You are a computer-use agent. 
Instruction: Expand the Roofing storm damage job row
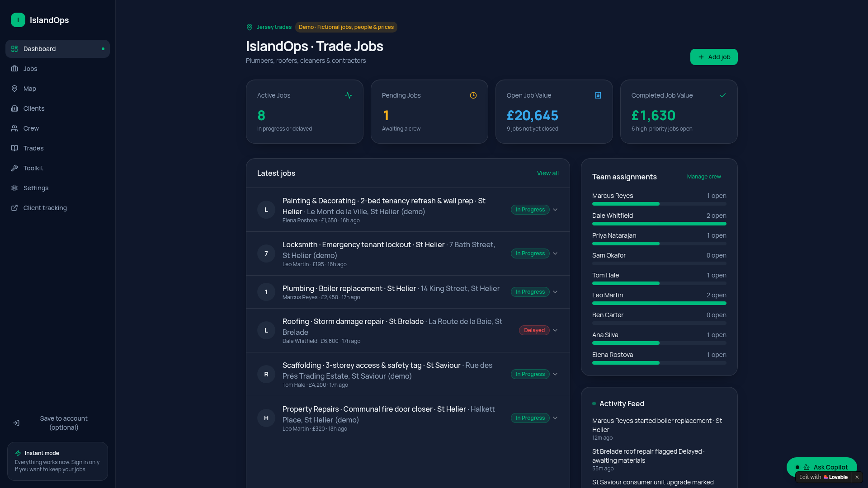[555, 330]
